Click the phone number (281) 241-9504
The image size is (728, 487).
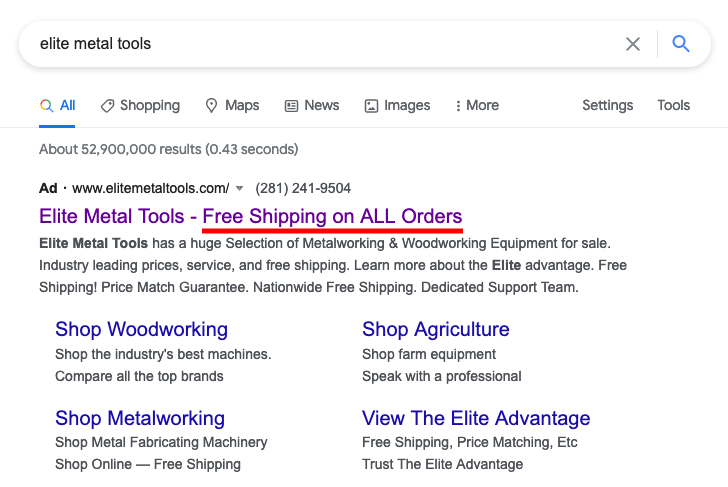tap(303, 188)
